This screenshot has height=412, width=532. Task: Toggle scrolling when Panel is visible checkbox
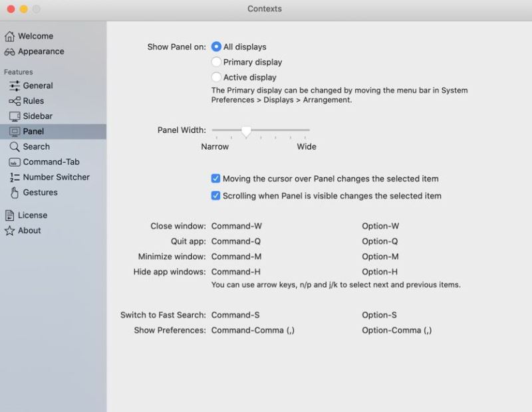pos(215,195)
